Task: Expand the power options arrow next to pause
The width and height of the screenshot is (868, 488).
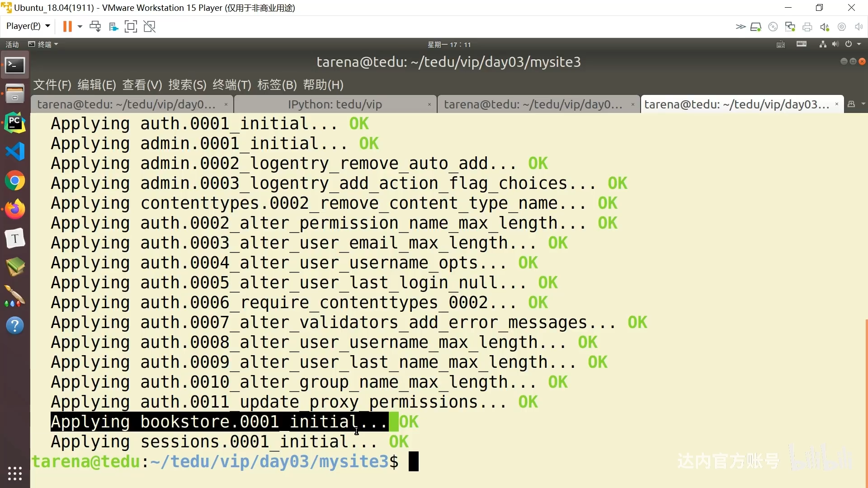Action: tap(80, 27)
